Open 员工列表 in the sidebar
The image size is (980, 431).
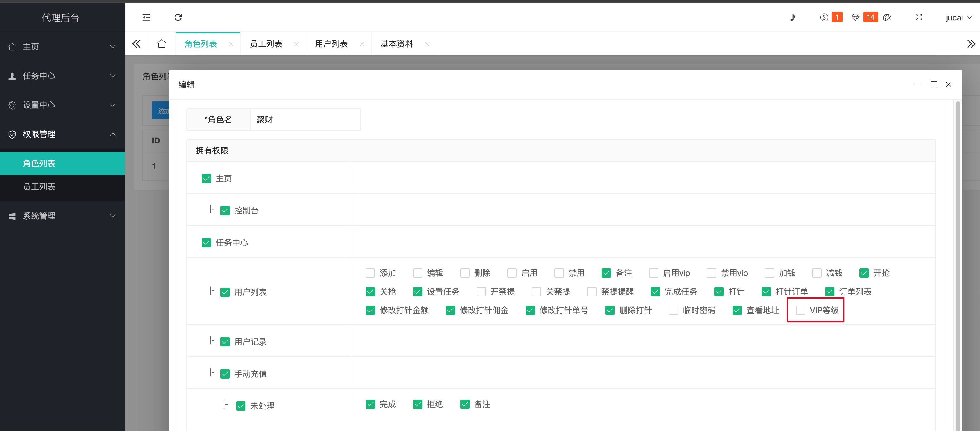[39, 187]
